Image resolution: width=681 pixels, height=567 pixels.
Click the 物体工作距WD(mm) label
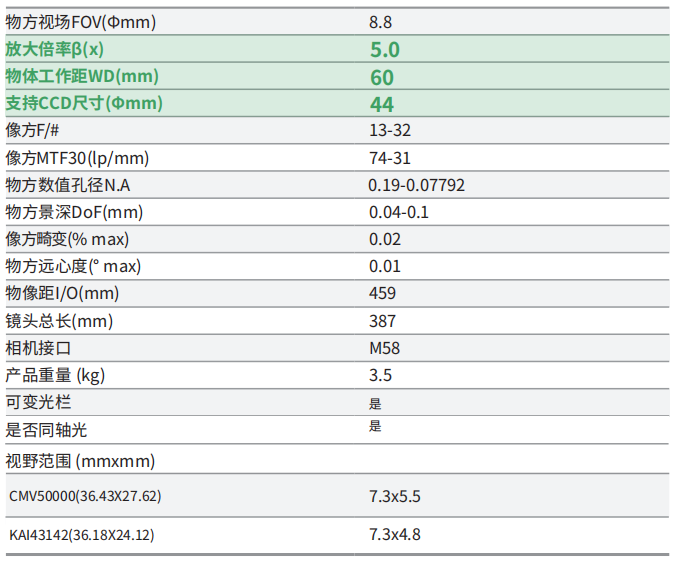click(x=82, y=76)
